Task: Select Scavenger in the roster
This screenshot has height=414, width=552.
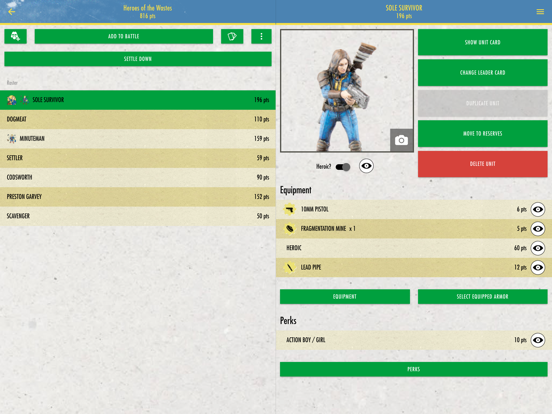Action: click(138, 216)
